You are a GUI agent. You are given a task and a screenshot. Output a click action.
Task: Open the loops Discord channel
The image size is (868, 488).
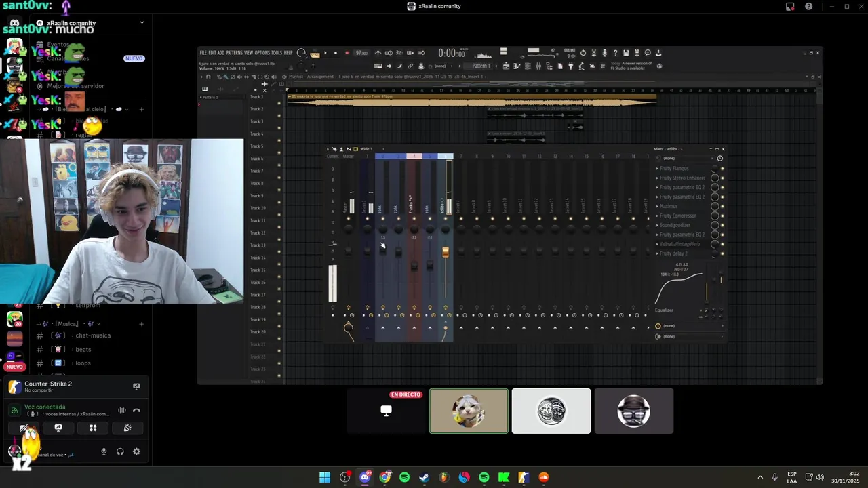[83, 363]
